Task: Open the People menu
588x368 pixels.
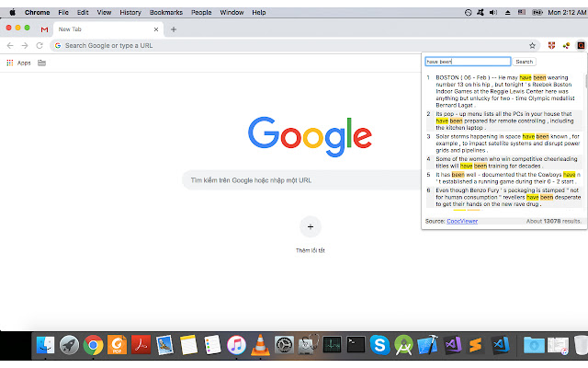Action: click(x=201, y=12)
